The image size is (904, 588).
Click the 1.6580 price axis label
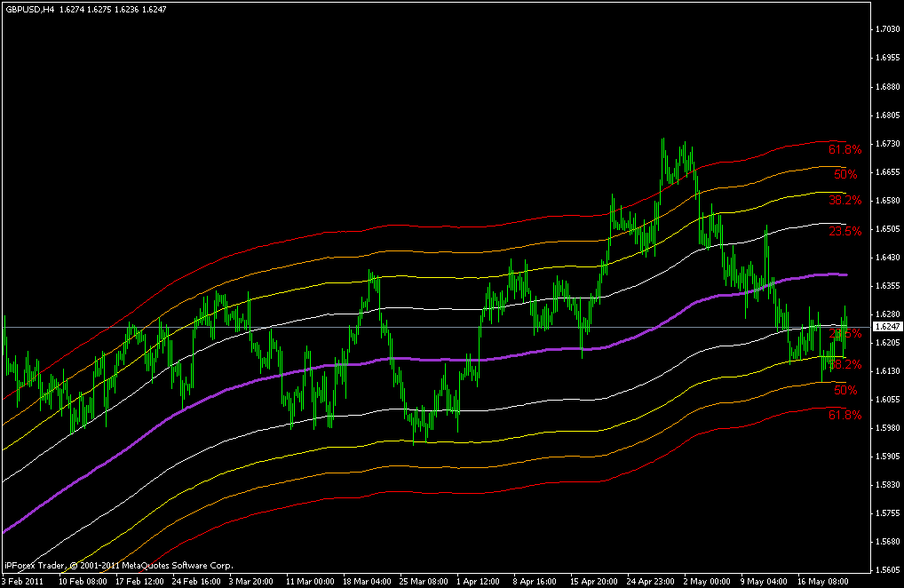(x=887, y=200)
